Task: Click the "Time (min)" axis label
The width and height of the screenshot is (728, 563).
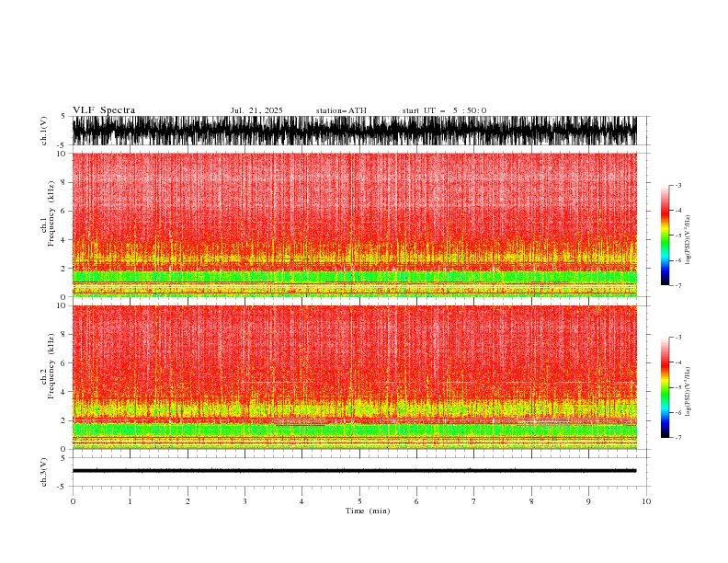Action: [x=368, y=511]
